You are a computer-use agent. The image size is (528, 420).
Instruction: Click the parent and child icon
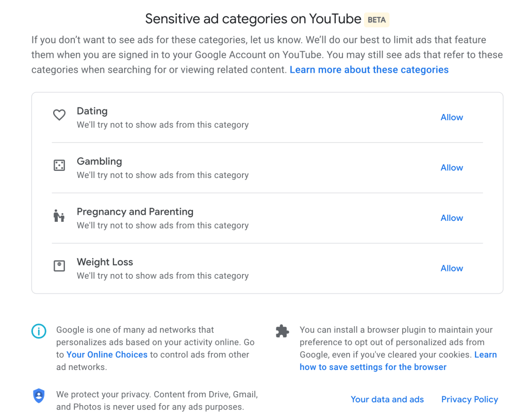pos(59,216)
